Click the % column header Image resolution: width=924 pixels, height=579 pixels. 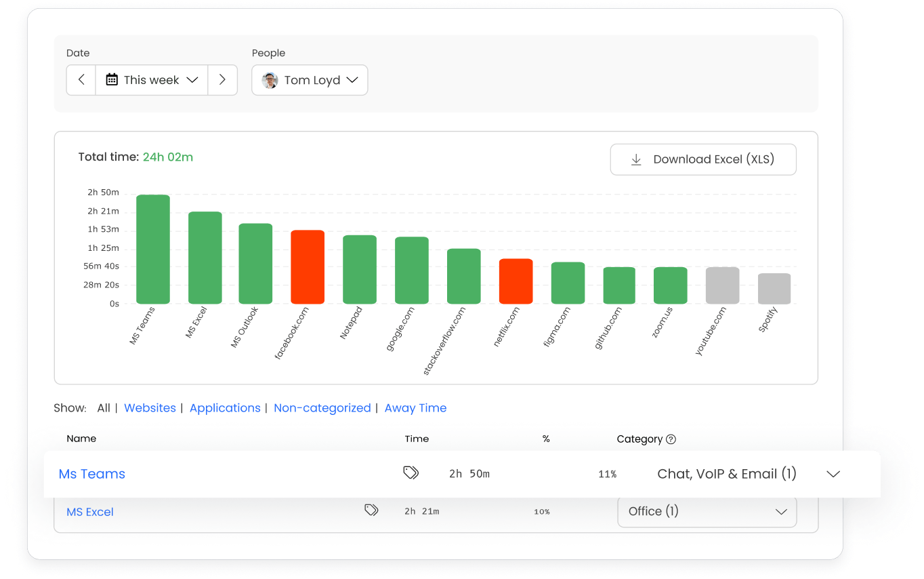coord(546,439)
